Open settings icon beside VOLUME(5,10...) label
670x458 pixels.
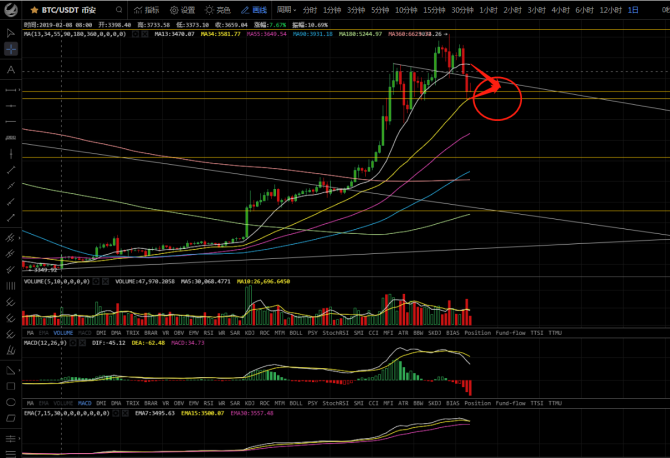96,282
